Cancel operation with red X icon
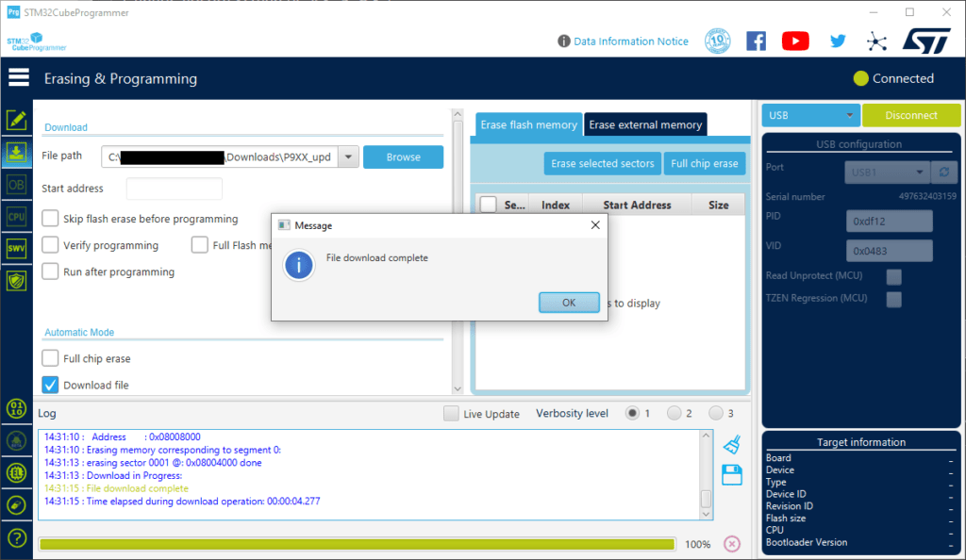The height and width of the screenshot is (560, 966). 732,544
